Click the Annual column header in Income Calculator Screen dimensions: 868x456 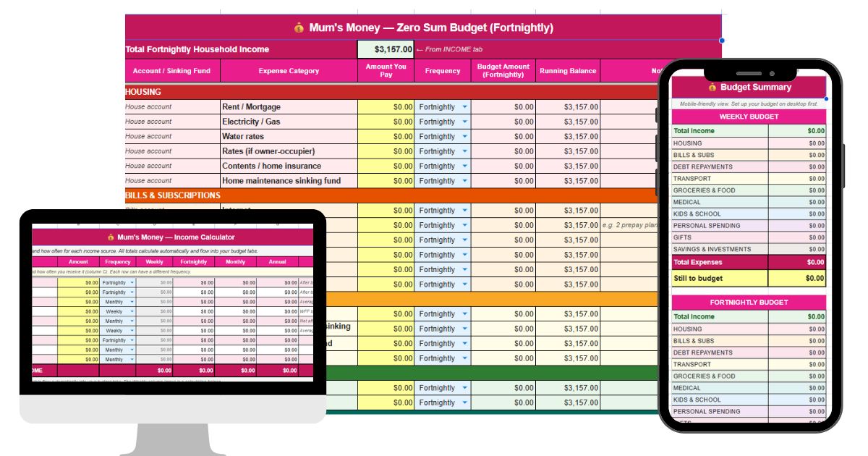coord(278,262)
